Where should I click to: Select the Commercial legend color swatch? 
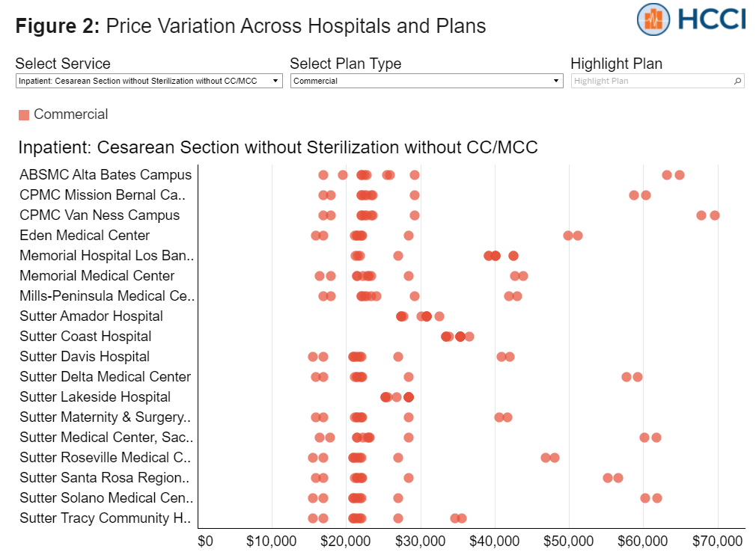[x=22, y=114]
